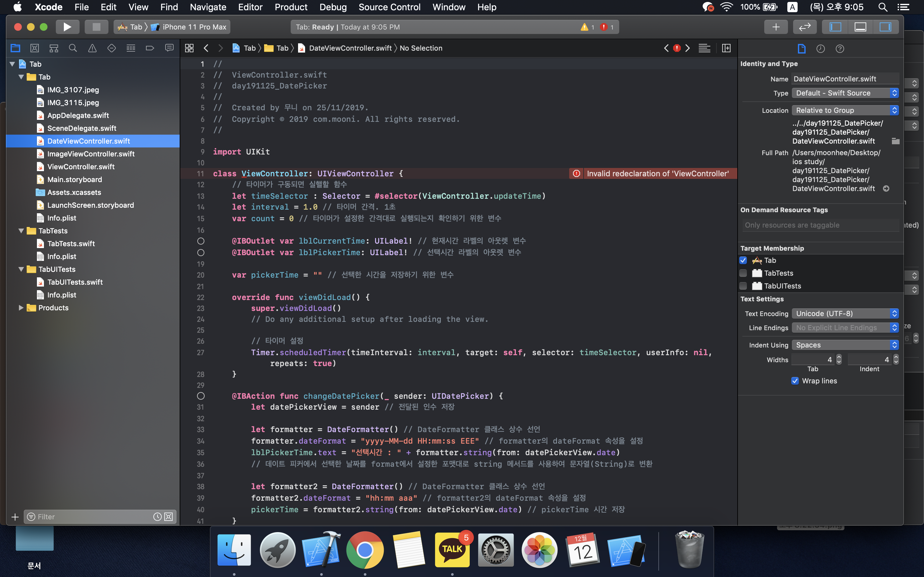Screen dimensions: 924x577
Task: Enable TabUITests target membership checkbox
Action: point(743,286)
